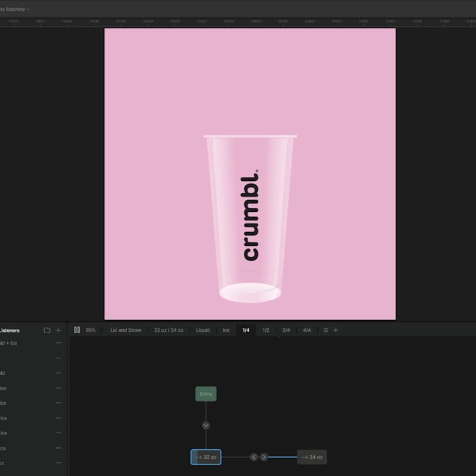The image size is (476, 476).
Task: Select the crumbl logo on the cup
Action: click(250, 215)
